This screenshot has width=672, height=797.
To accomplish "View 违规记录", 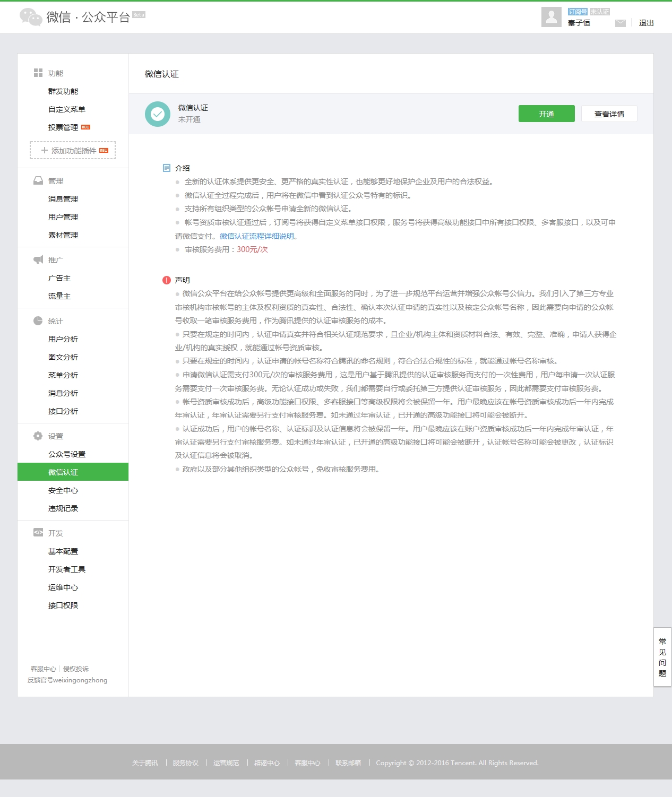I will 63,508.
